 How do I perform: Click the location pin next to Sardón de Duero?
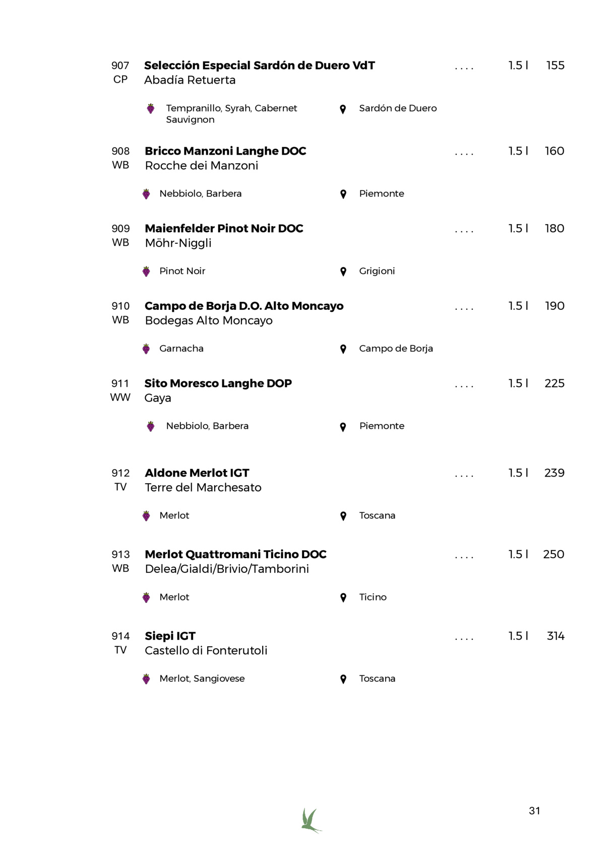[343, 109]
